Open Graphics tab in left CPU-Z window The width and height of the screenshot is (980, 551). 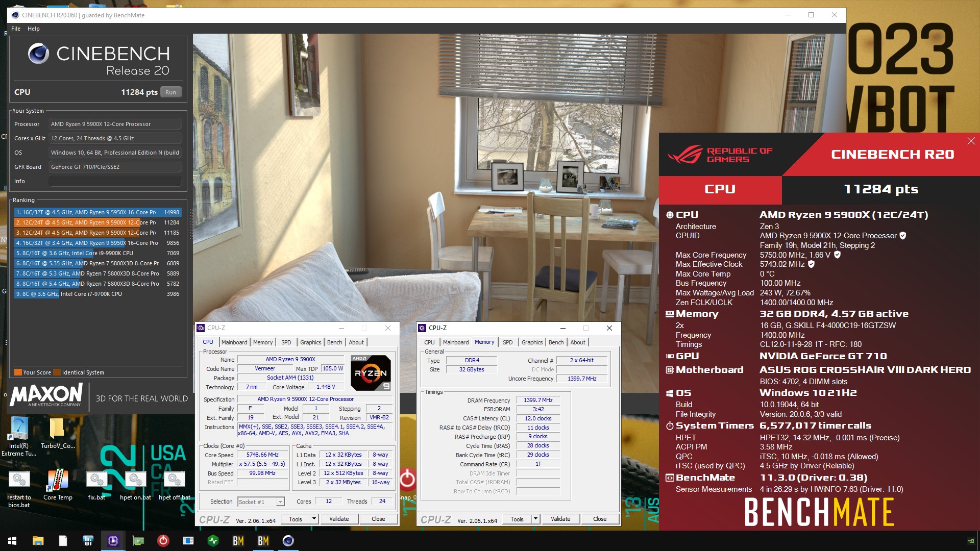311,342
